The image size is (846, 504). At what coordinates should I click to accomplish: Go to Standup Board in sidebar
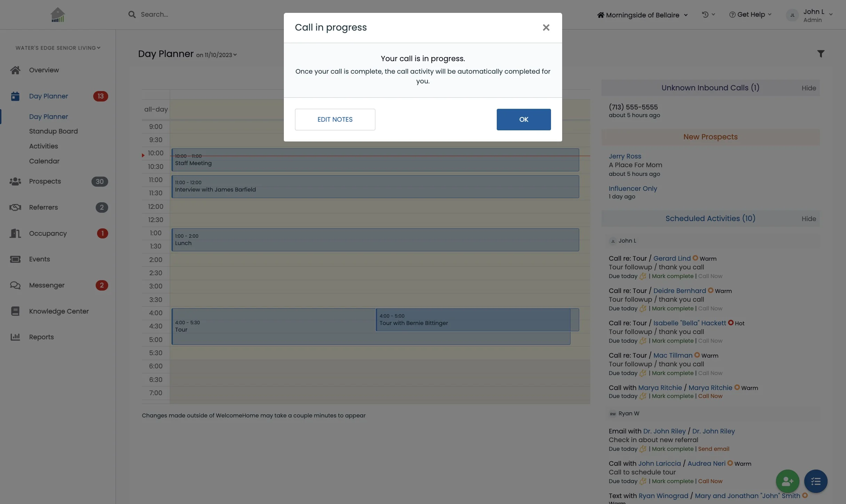[53, 131]
